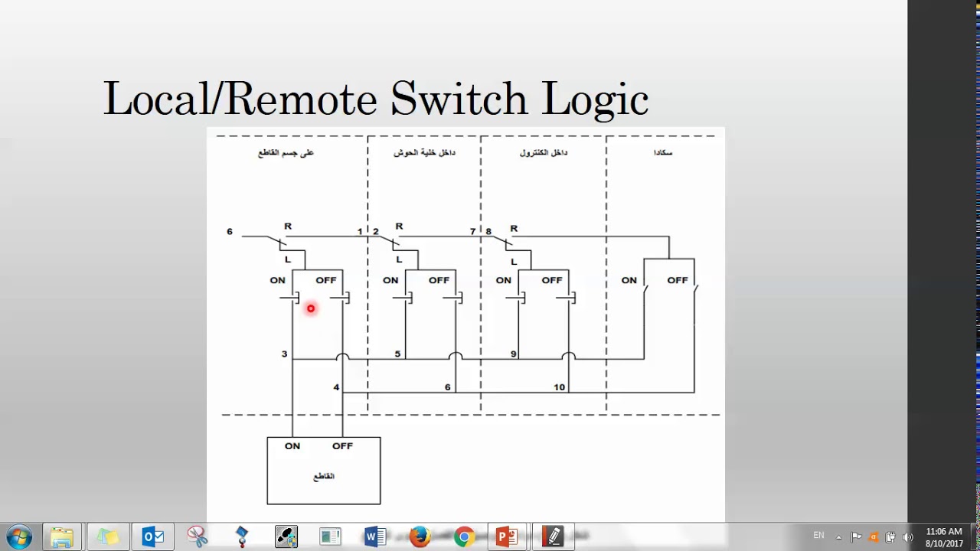The height and width of the screenshot is (551, 980).
Task: Open the Action Center flag icon
Action: pos(856,537)
